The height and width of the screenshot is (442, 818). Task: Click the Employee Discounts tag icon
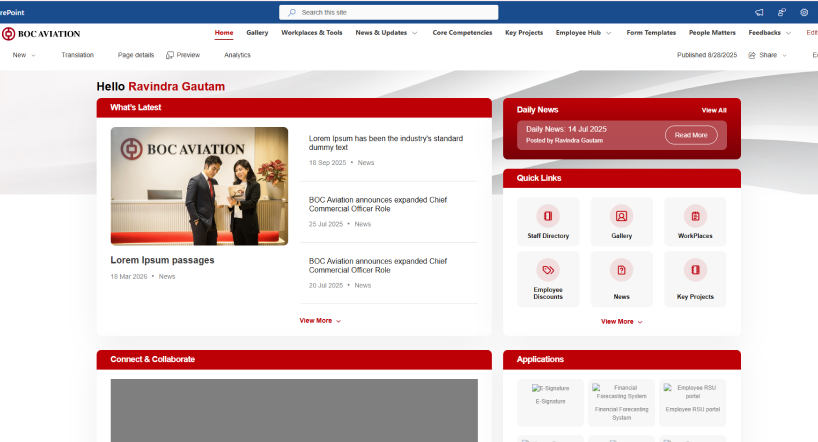[548, 270]
